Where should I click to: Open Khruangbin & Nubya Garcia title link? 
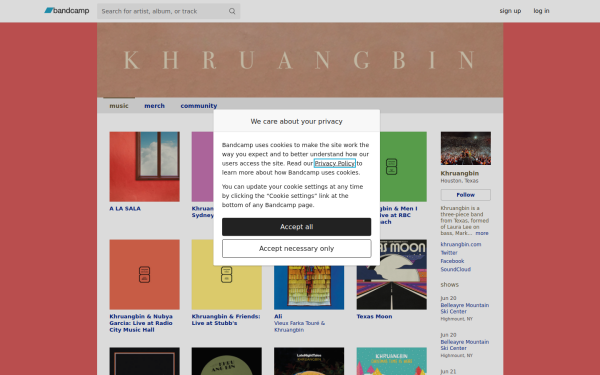coord(141,323)
